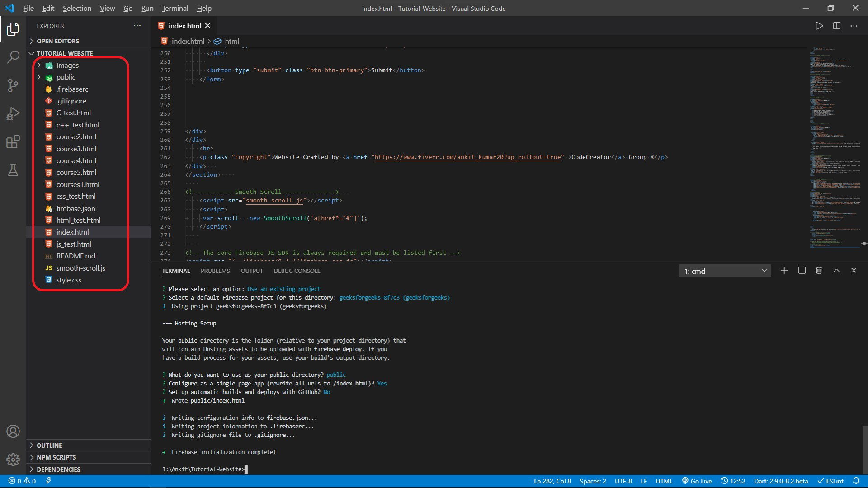Split the editor to the right
Viewport: 868px width, 488px height.
click(836, 26)
